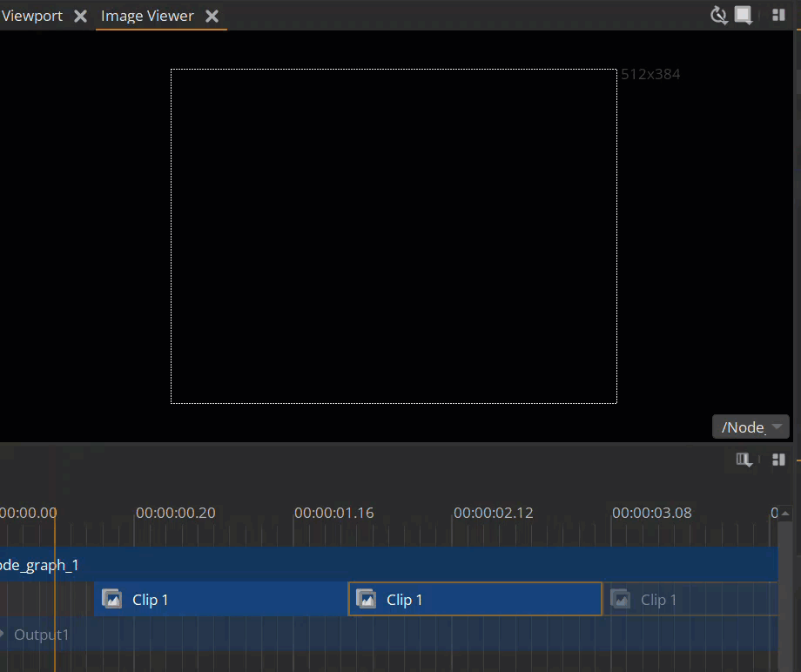Screen dimensions: 801x672
Task: Open the Image Viewer panel layout icon
Action: pos(778,16)
